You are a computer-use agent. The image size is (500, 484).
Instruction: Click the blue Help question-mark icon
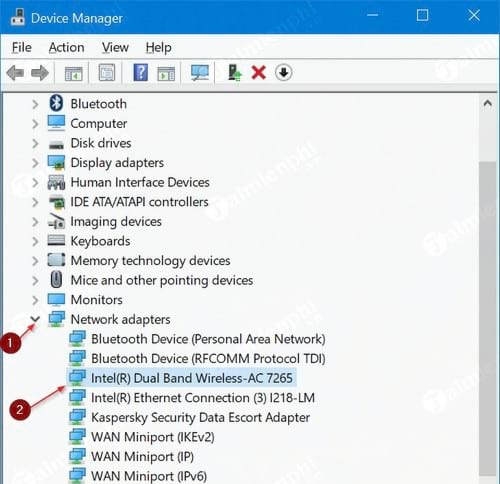pyautogui.click(x=141, y=72)
